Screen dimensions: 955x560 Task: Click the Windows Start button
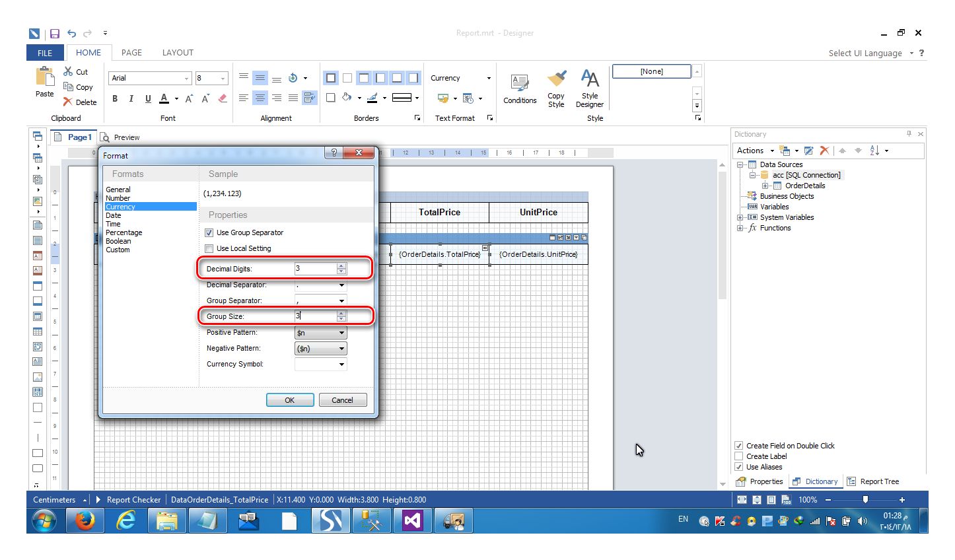click(x=44, y=521)
